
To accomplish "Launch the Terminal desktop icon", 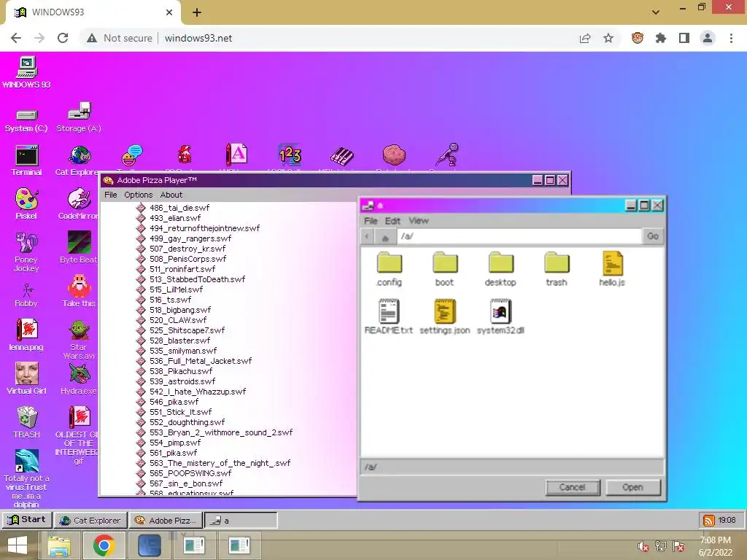I will click(x=27, y=160).
